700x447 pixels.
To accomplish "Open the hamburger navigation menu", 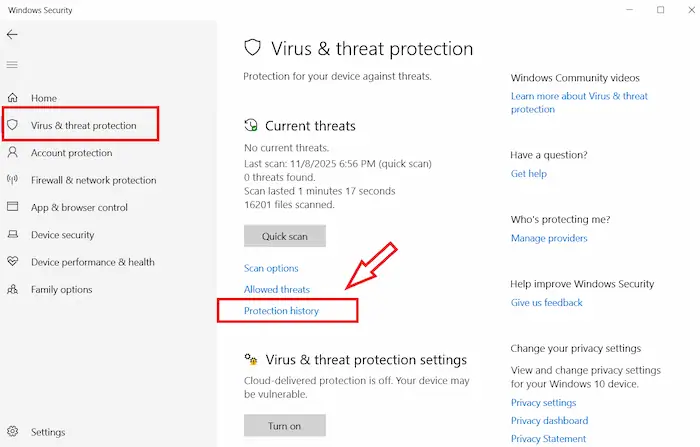I will (x=12, y=65).
